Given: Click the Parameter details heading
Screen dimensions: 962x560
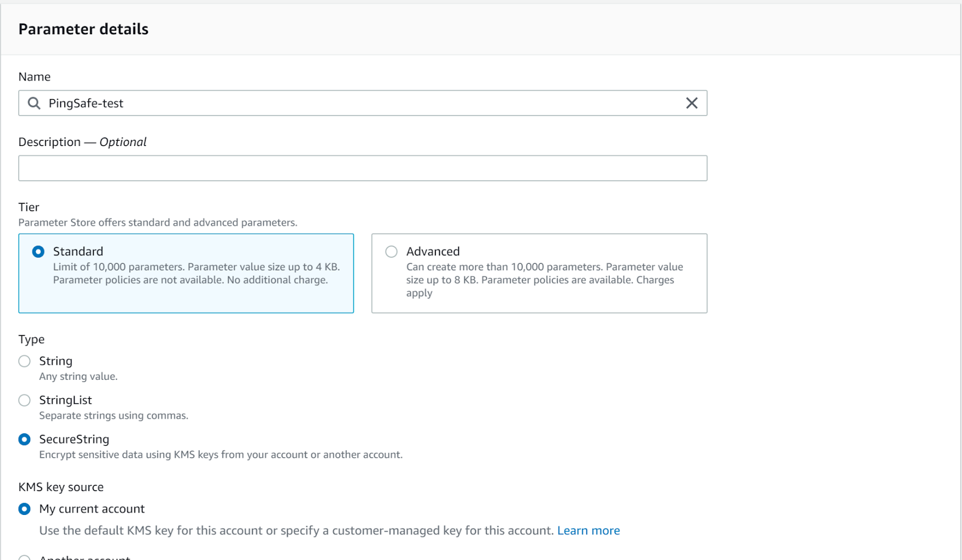Looking at the screenshot, I should 84,29.
